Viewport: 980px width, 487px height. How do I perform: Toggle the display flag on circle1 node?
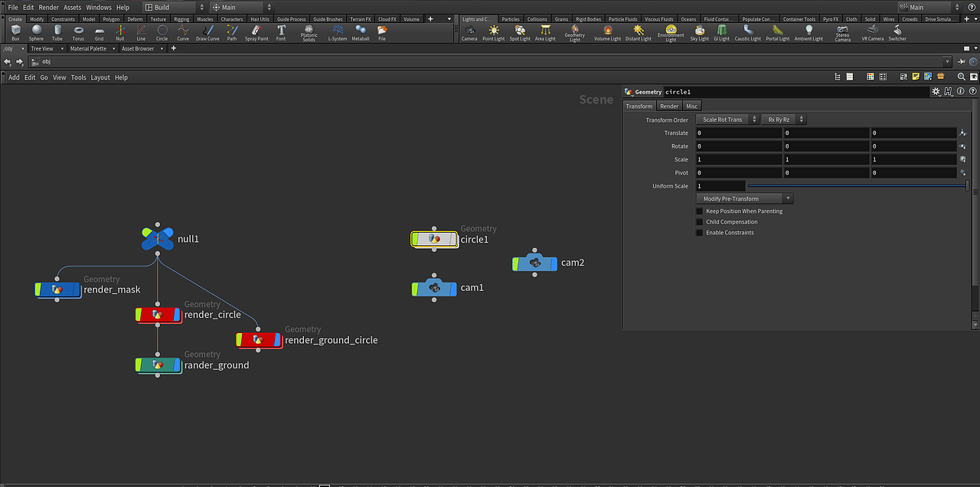tap(454, 240)
